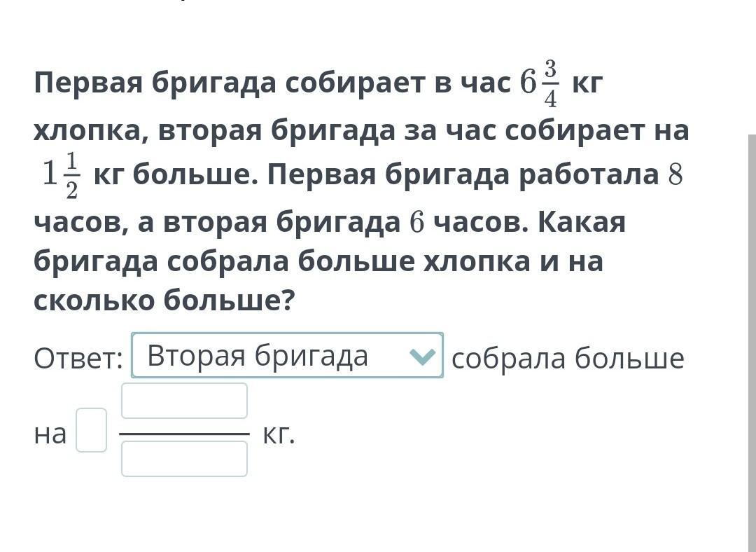Click the fraction bar between the answer boxes
756x552 pixels.
pos(184,434)
